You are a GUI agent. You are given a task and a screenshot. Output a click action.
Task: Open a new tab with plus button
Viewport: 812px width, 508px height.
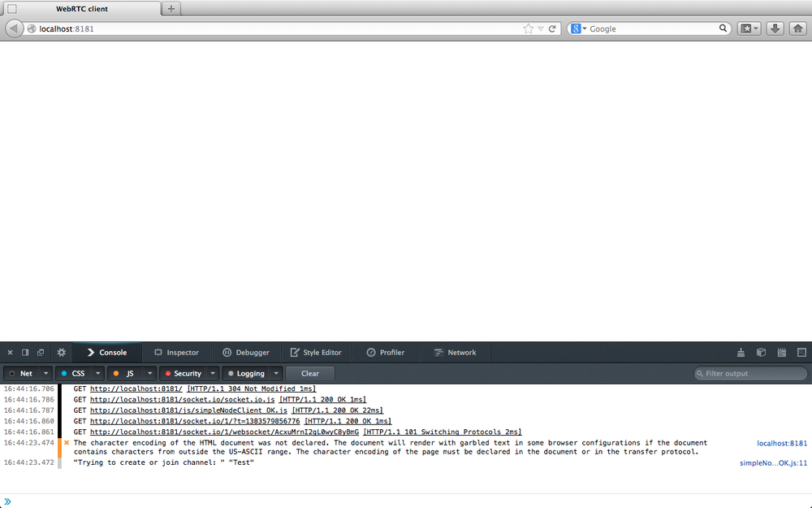pos(171,9)
